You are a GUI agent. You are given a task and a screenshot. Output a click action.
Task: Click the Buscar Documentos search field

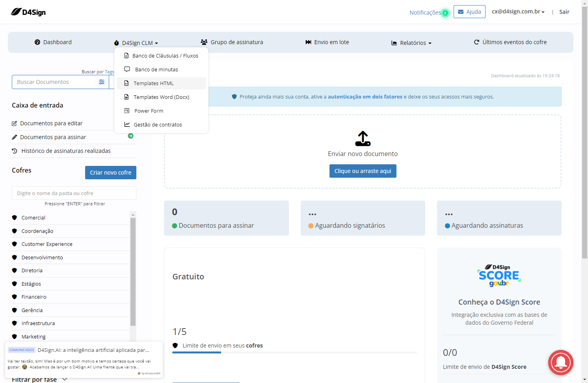click(55, 82)
